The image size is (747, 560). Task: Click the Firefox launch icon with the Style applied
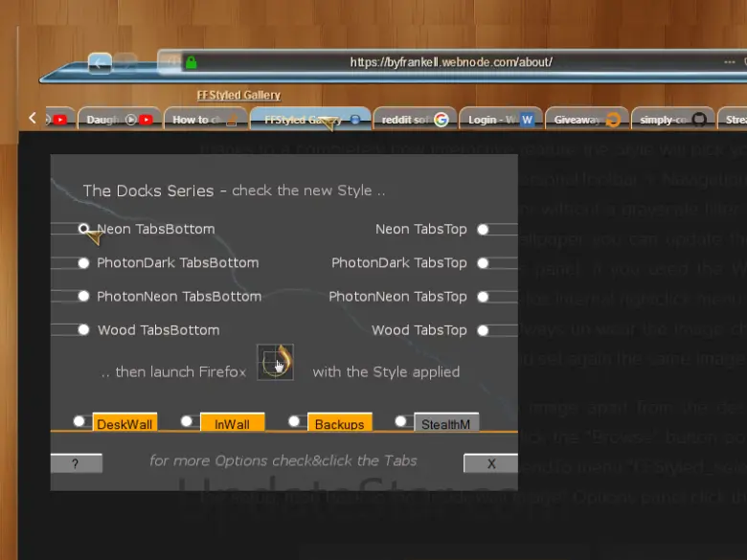tap(276, 362)
